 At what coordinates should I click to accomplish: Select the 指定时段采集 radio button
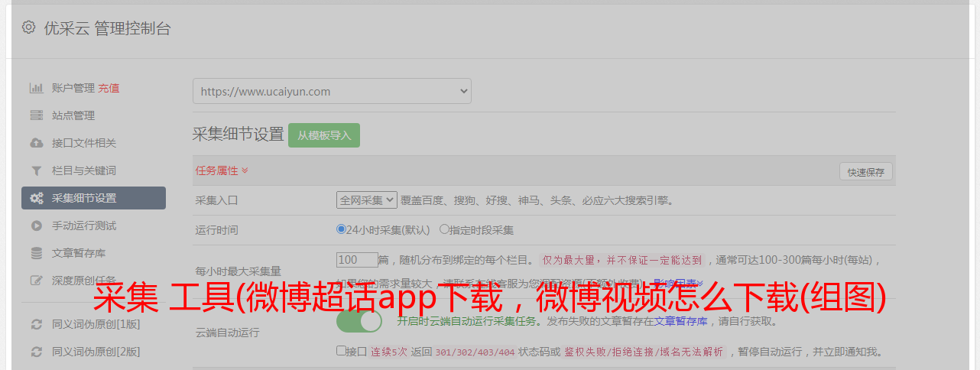444,229
